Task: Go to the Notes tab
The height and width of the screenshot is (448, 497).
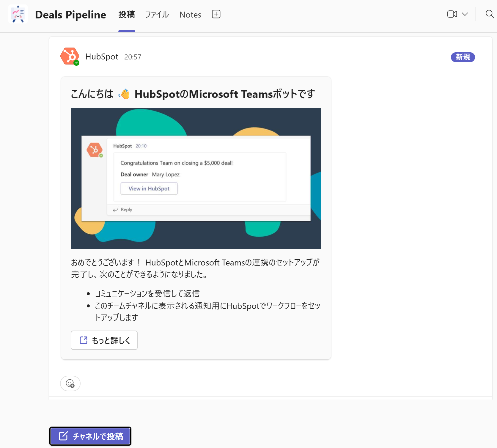Action: click(x=190, y=15)
